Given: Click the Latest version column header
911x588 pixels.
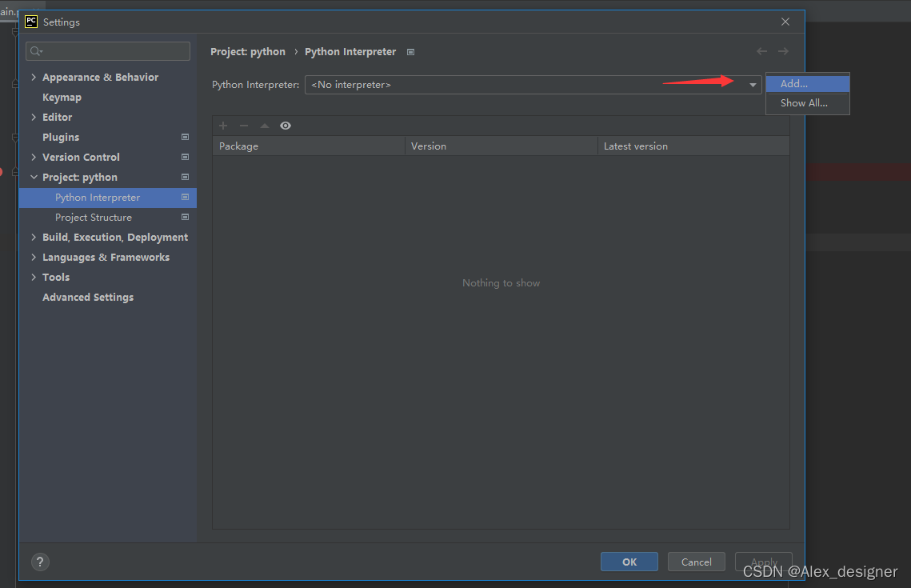Looking at the screenshot, I should (x=693, y=146).
